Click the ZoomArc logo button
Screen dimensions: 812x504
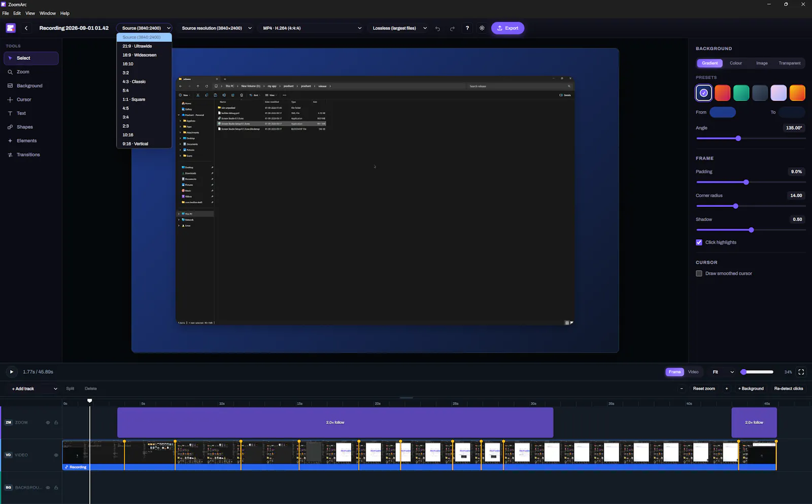point(11,28)
